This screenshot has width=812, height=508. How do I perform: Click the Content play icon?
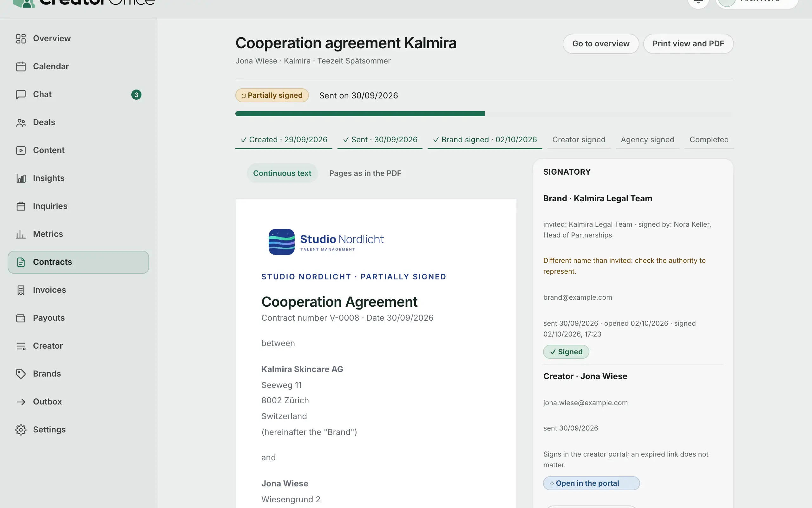click(21, 150)
